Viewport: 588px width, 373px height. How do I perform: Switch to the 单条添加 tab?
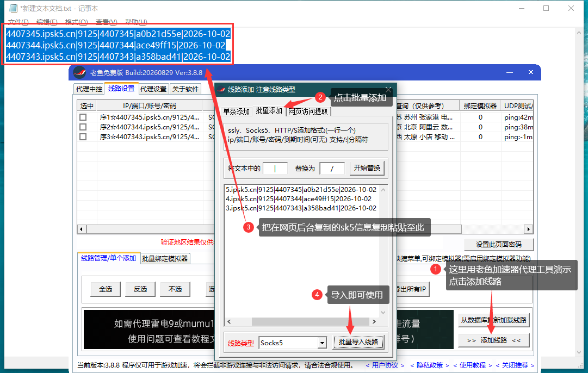(x=236, y=111)
